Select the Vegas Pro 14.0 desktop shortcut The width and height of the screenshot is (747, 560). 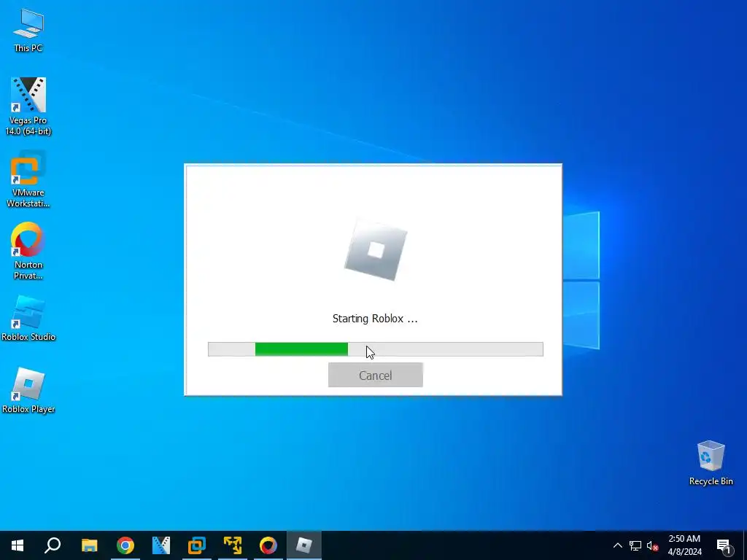(28, 106)
